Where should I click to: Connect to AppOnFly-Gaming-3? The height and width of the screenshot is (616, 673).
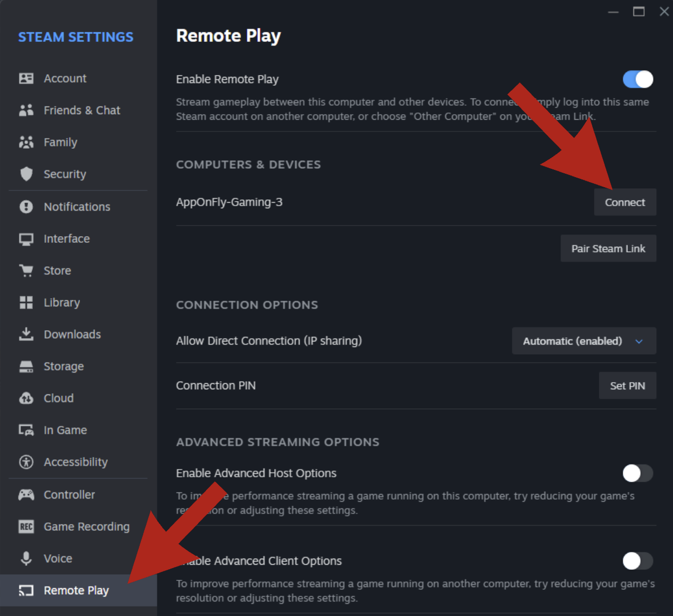[625, 202]
